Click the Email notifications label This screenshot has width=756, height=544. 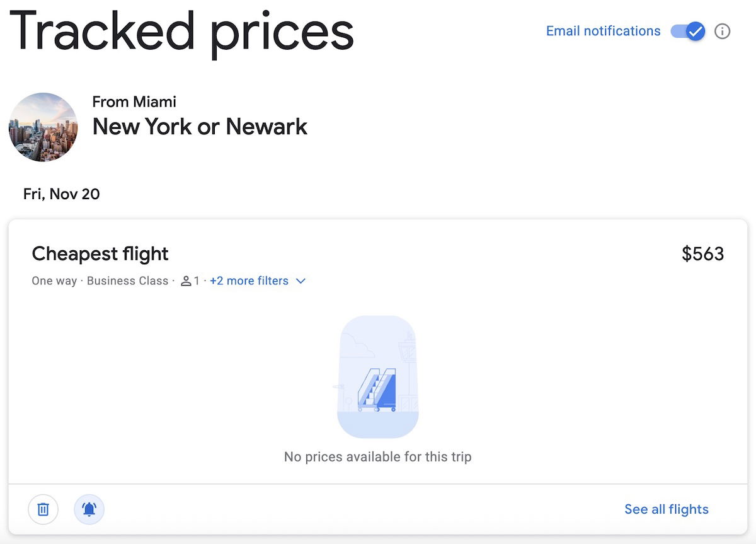603,31
